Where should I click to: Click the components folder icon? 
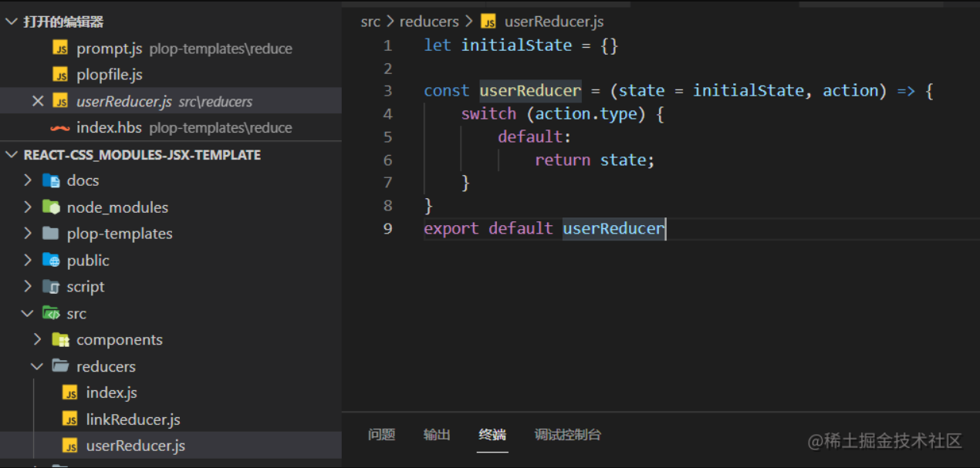pyautogui.click(x=60, y=339)
